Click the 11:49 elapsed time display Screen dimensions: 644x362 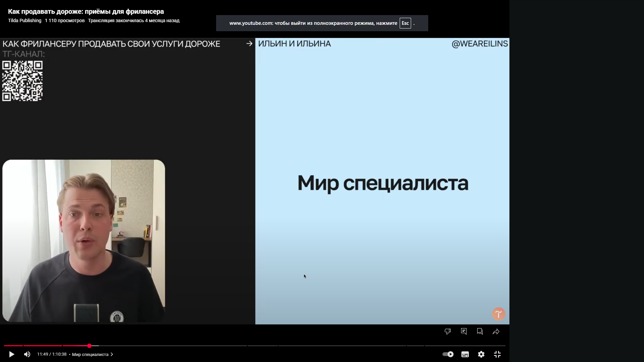click(52, 354)
